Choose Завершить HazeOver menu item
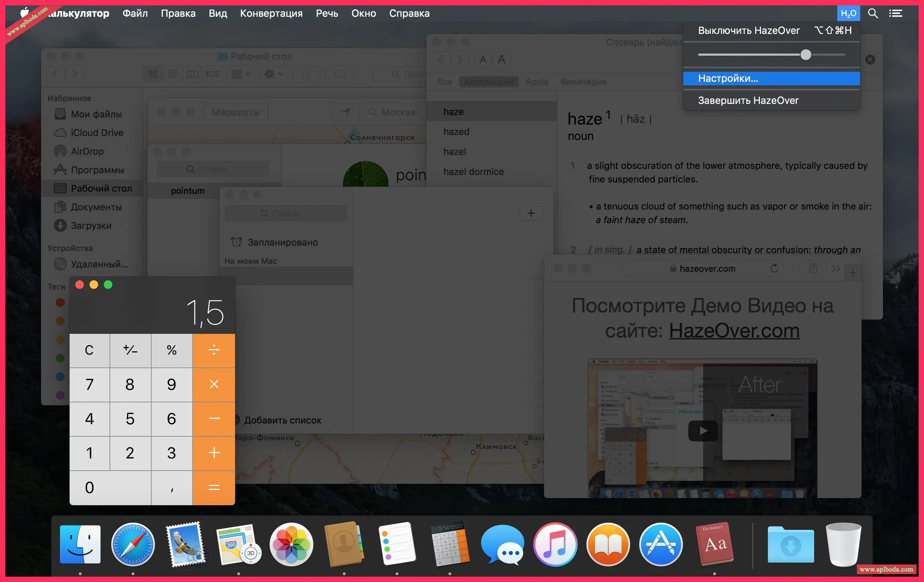This screenshot has width=924, height=582. click(x=771, y=100)
